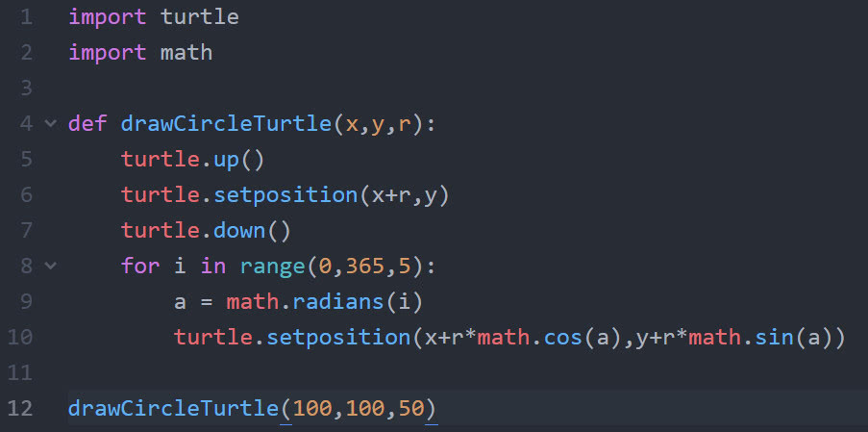Click first 'setposition' call on line 6
This screenshot has width=868, height=432.
(285, 195)
